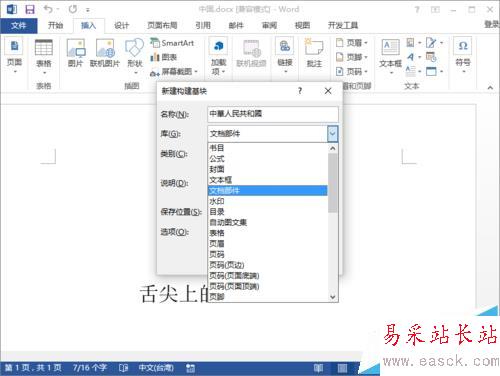
Task: Click the Undo arrow icon
Action: [48, 9]
